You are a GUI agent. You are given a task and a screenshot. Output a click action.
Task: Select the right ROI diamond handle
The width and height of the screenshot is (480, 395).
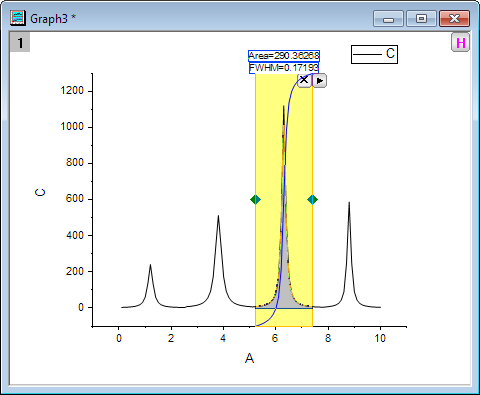(x=313, y=200)
